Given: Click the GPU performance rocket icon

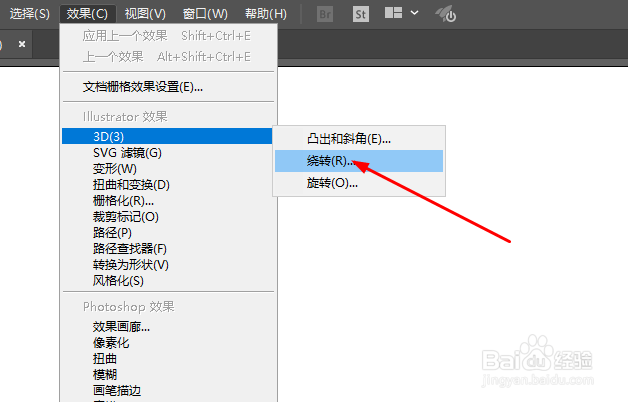Looking at the screenshot, I should [446, 14].
